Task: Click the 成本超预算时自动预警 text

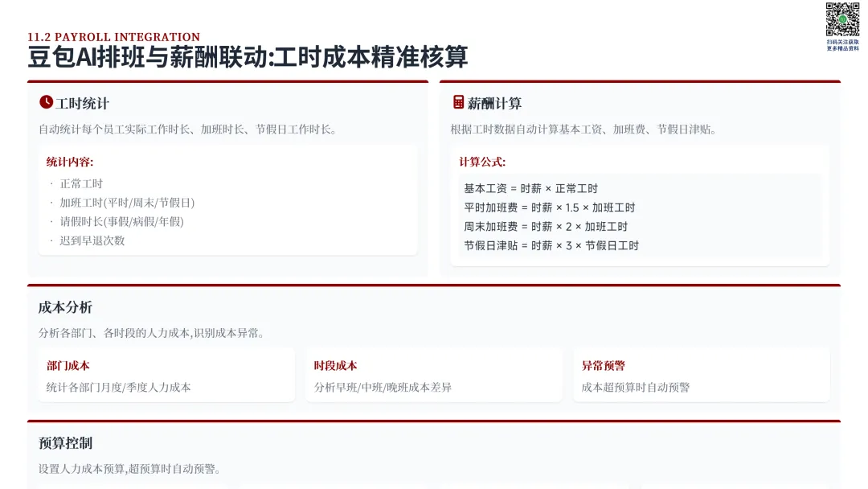Action: point(636,388)
